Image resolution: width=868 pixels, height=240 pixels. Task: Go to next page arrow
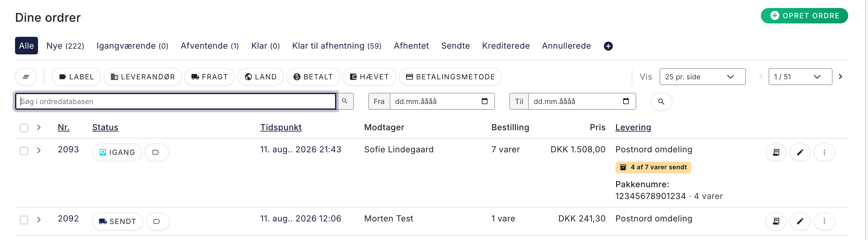[841, 77]
